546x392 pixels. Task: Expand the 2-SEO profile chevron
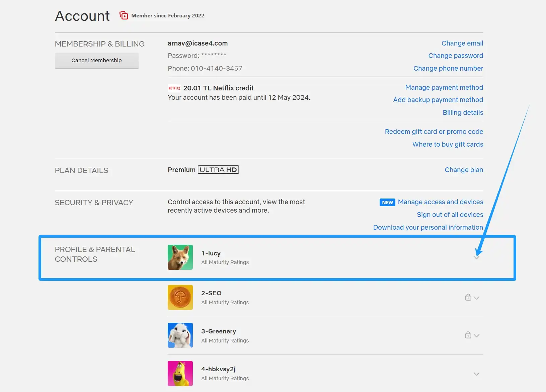(x=476, y=298)
